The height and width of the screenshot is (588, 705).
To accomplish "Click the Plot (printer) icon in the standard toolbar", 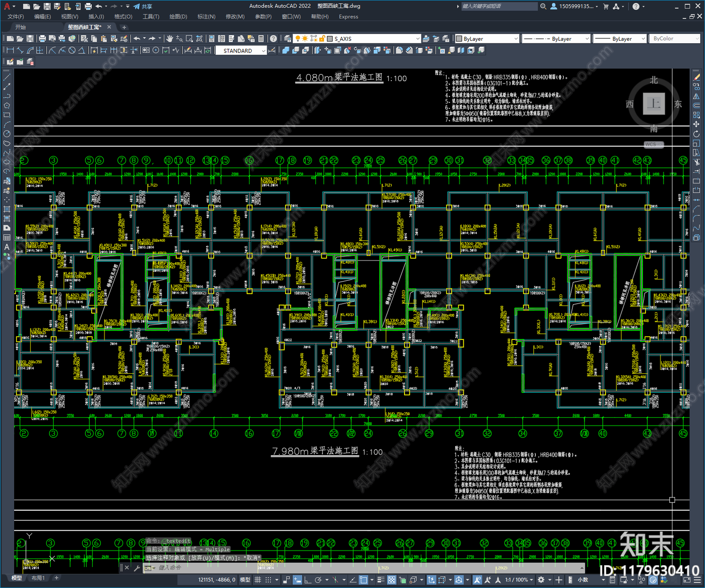I will pyautogui.click(x=43, y=39).
